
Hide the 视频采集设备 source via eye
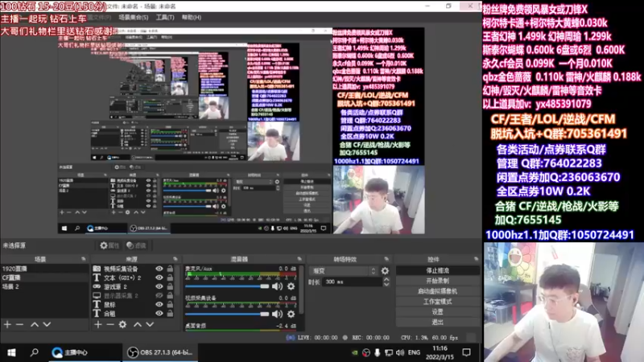[x=159, y=269]
